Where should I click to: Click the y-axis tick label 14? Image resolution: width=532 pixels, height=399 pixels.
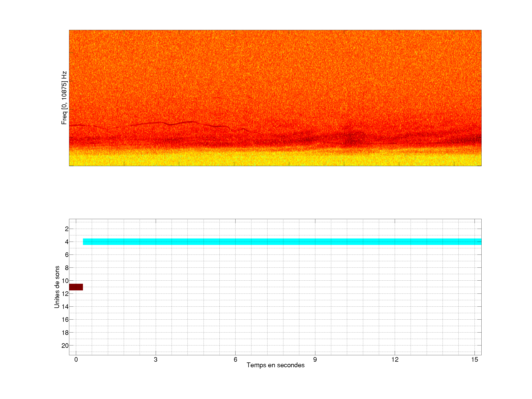click(x=65, y=307)
